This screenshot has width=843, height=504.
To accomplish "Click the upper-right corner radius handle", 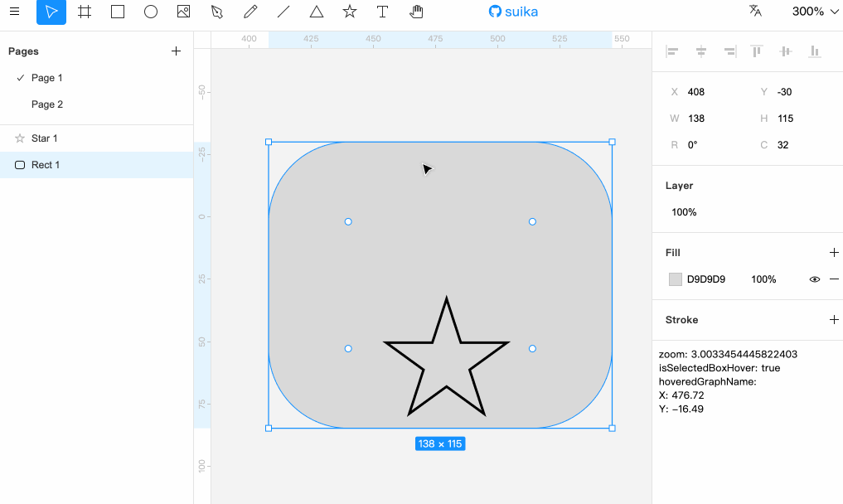I will point(532,221).
